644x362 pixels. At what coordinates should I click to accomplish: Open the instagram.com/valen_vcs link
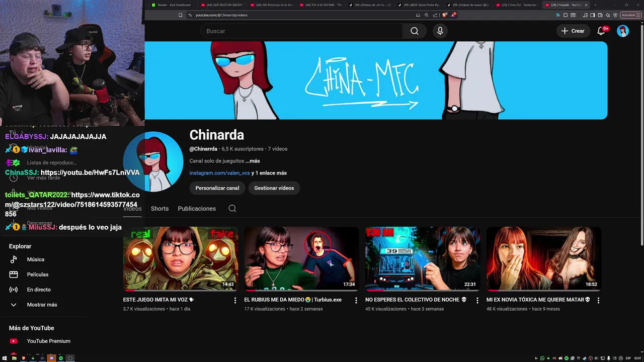tap(219, 173)
